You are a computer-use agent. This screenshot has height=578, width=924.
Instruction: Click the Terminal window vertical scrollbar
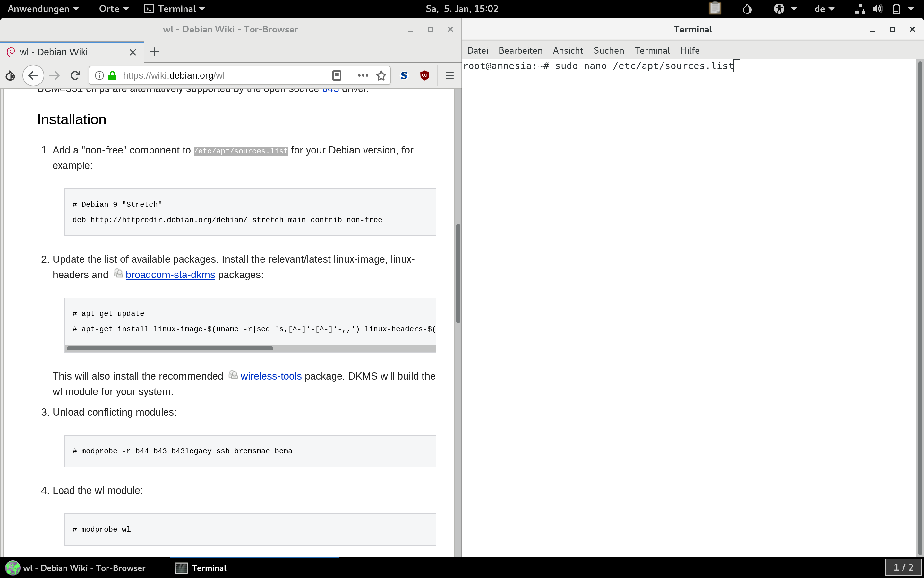[920, 308]
